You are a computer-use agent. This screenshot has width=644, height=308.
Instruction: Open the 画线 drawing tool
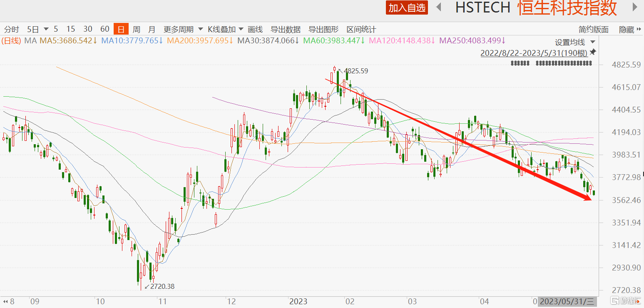255,29
